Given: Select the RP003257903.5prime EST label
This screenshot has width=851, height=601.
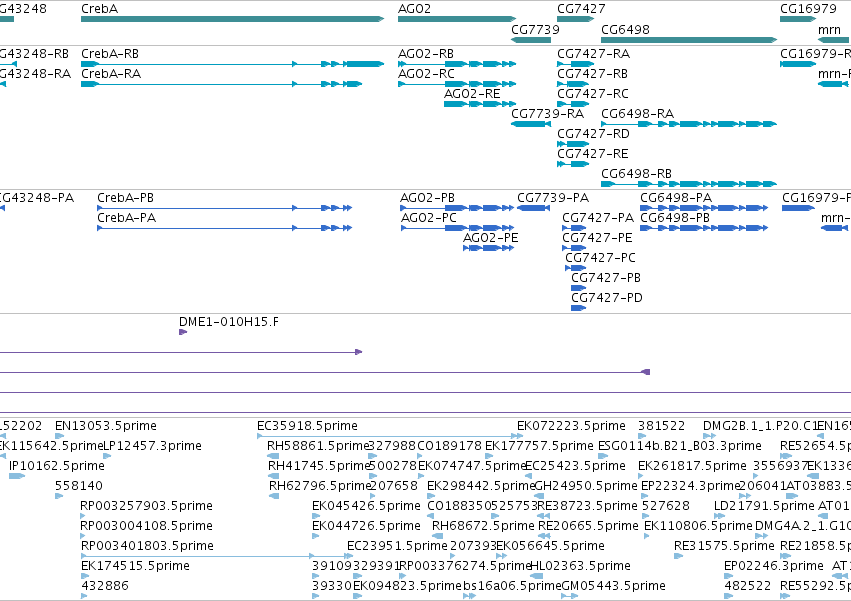Looking at the screenshot, I should [x=147, y=506].
